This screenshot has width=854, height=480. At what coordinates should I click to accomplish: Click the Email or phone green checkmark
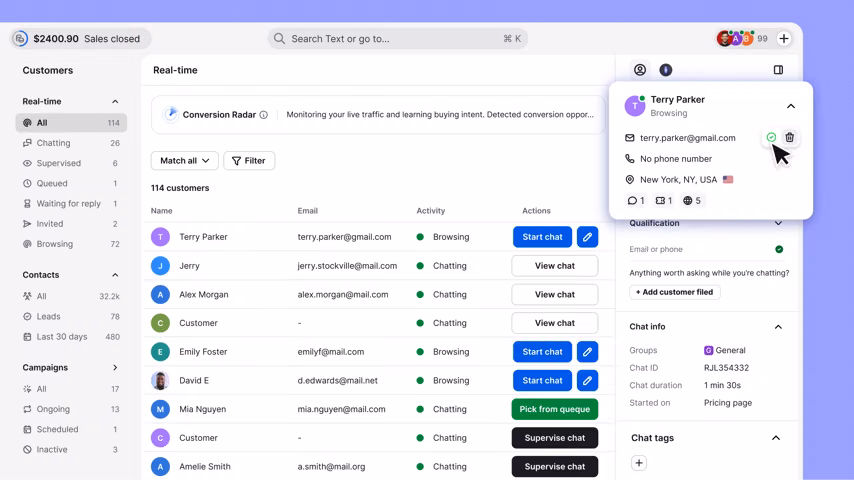[x=779, y=249]
